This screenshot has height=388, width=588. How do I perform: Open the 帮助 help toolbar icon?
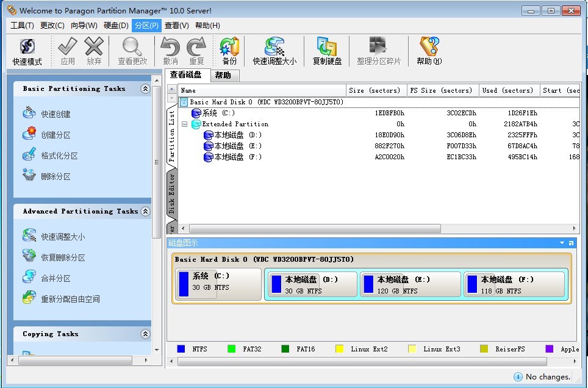tap(429, 51)
